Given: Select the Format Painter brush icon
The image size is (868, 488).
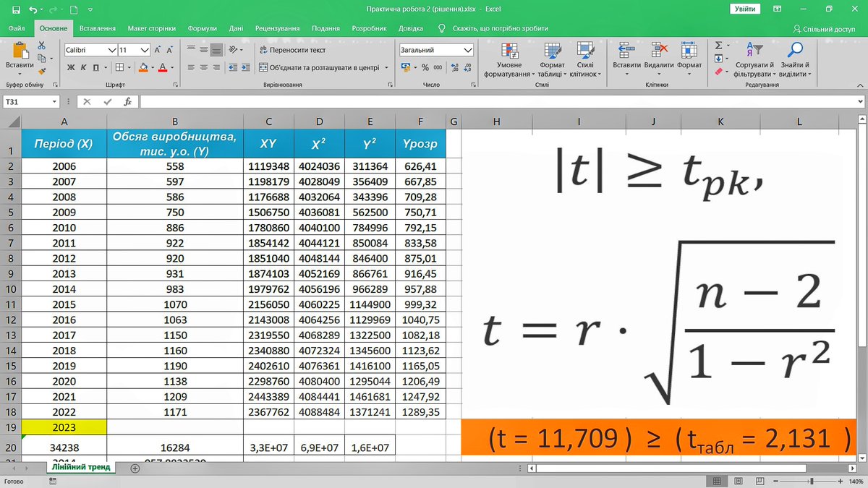Looking at the screenshot, I should click(42, 71).
